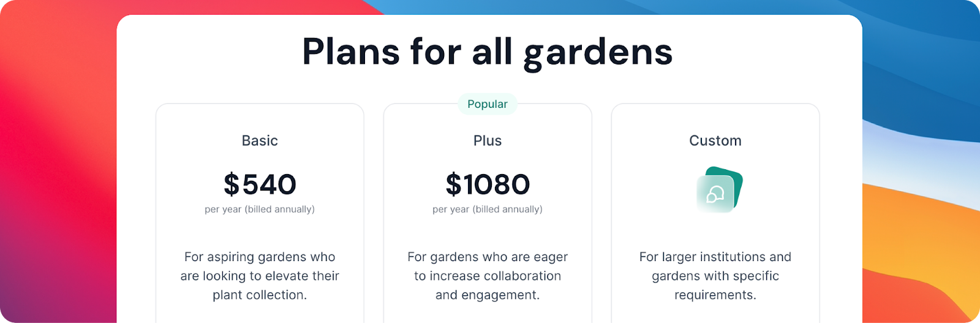
Task: Select the Basic plan title
Action: (x=260, y=141)
